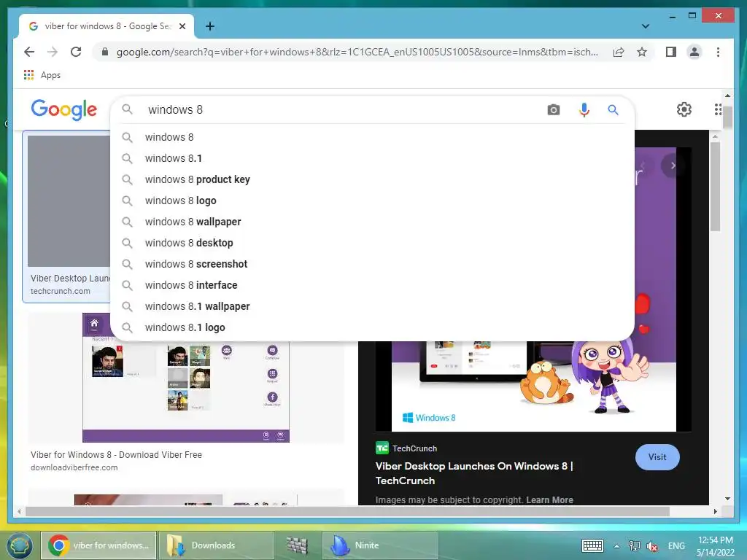The image size is (747, 560).
Task: Open the site info padlock icon
Action: (105, 52)
